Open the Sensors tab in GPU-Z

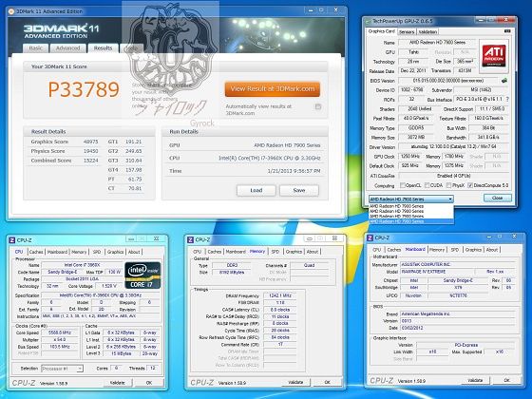(407, 32)
